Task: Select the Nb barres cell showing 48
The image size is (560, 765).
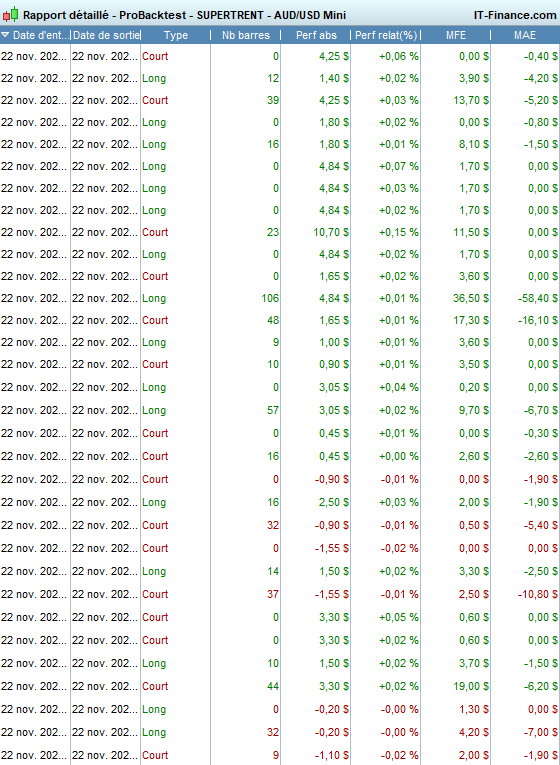Action: click(273, 320)
